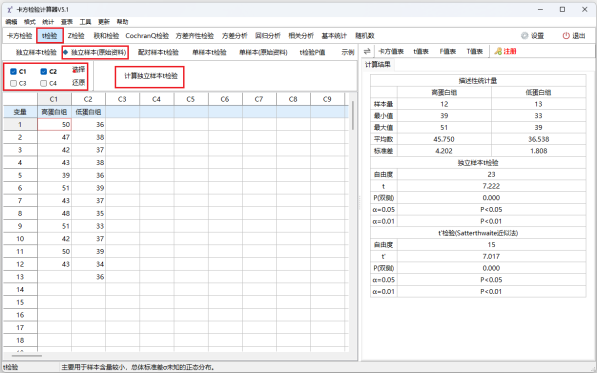Select the C2 column header
The width and height of the screenshot is (597, 373).
[88, 99]
